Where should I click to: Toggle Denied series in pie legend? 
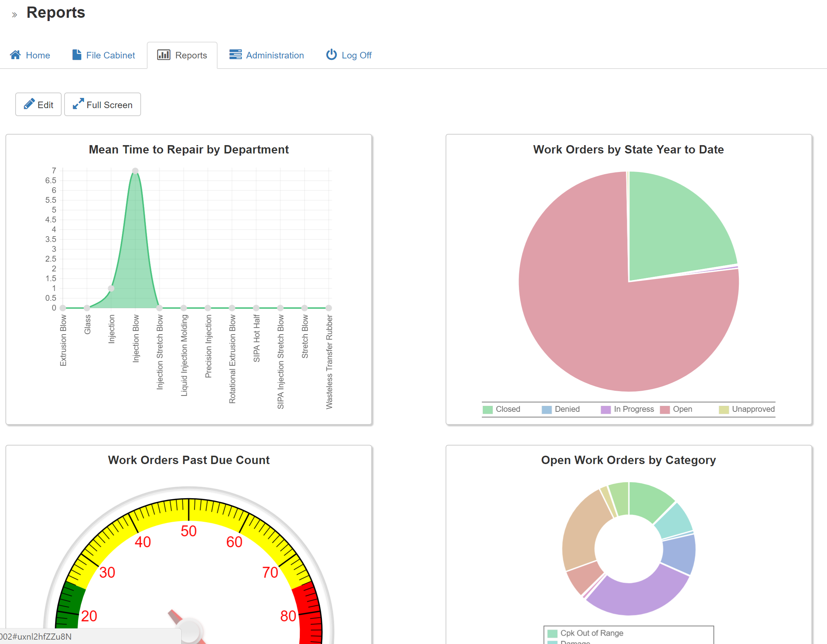click(x=567, y=409)
